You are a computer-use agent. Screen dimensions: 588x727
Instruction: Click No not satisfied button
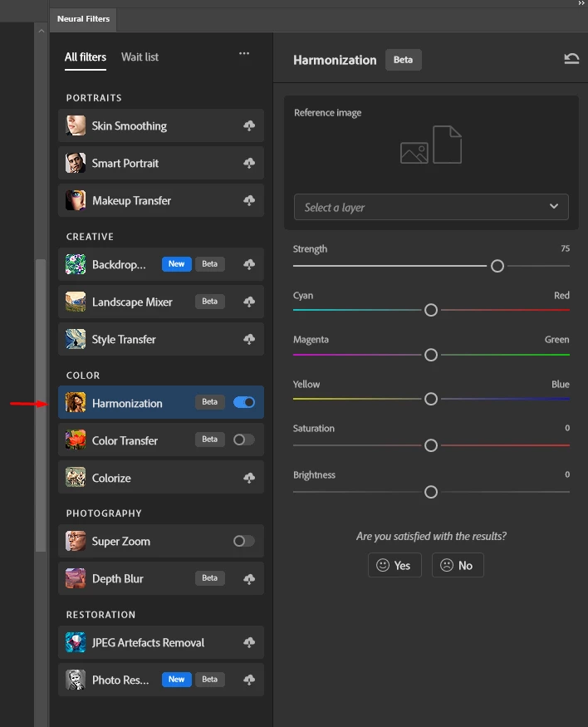[x=458, y=565]
